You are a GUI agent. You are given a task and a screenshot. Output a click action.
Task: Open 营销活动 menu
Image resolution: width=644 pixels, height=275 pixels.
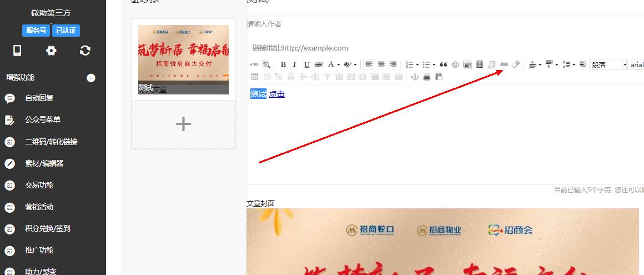click(x=39, y=207)
